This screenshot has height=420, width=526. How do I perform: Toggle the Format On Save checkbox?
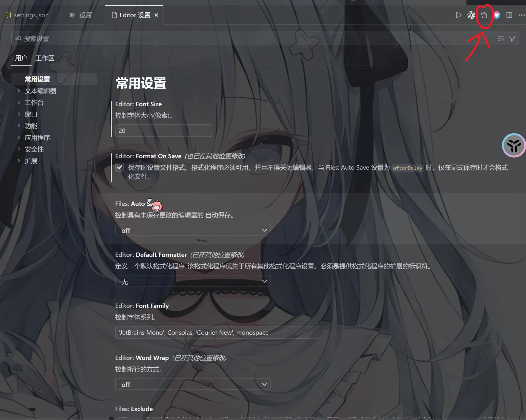tap(119, 168)
